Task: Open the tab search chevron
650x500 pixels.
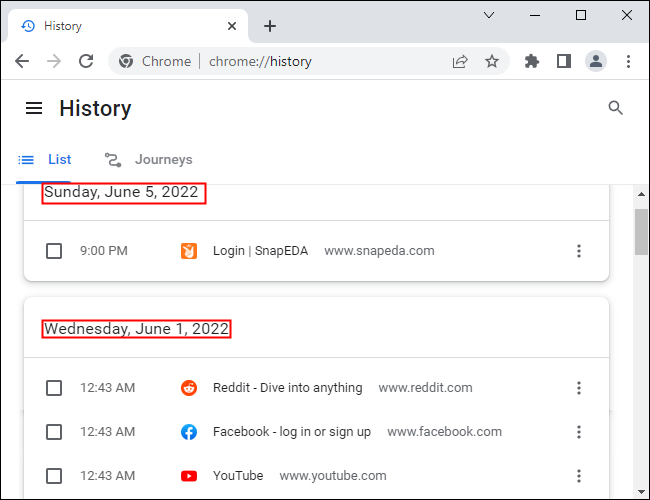Action: (x=489, y=15)
